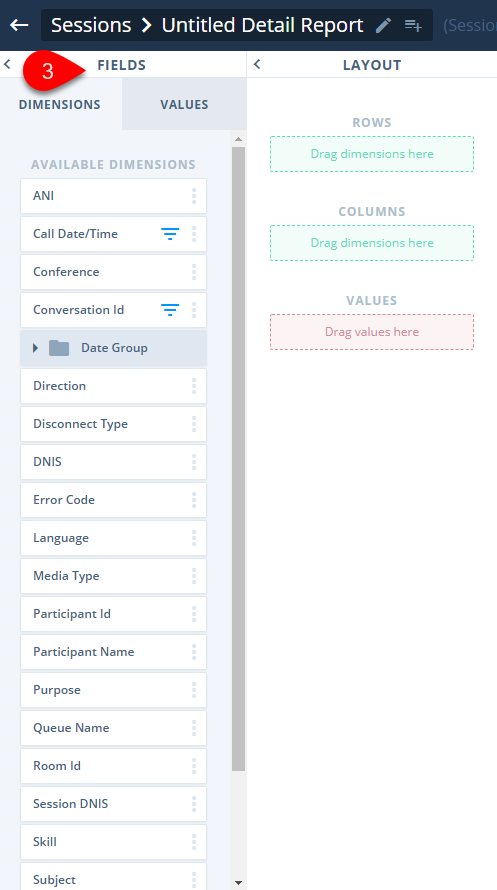
Task: Click the back arrow in header
Action: pyautogui.click(x=19, y=25)
